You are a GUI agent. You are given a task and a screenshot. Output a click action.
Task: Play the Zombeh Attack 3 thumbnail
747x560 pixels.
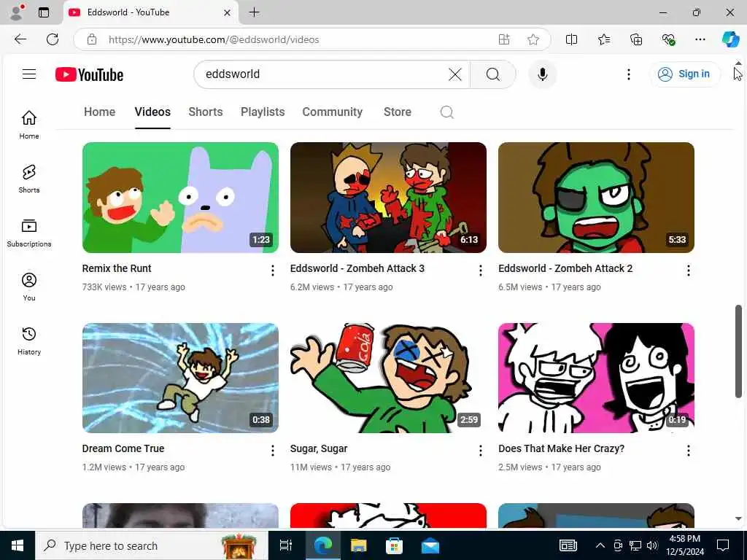pos(388,197)
